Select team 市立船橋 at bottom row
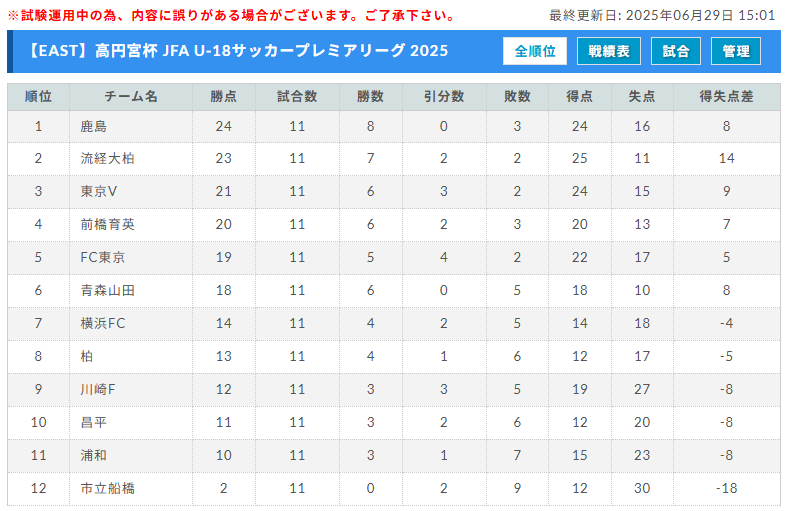Viewport: 787px width, 511px height. [107, 488]
